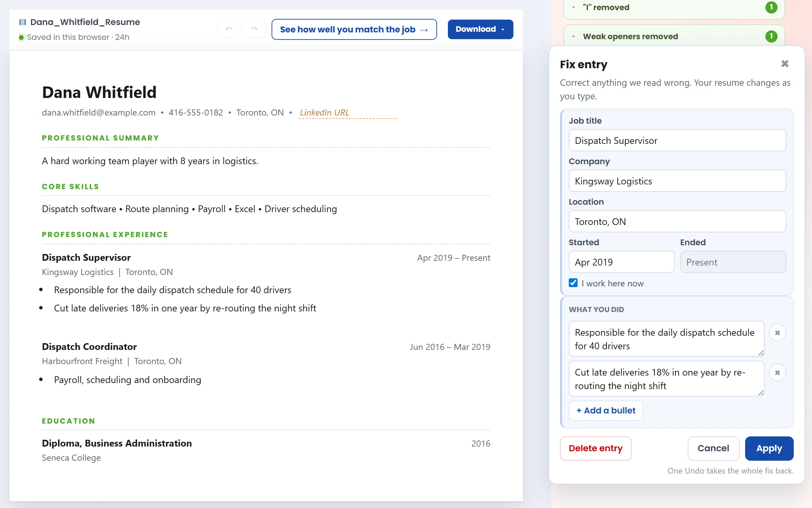Click the Professional Experience heading

click(105, 234)
